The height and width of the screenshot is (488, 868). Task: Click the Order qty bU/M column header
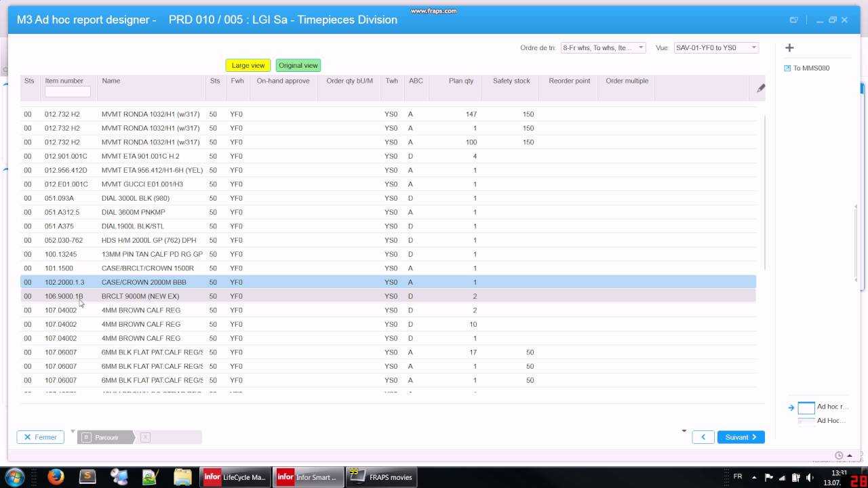[x=349, y=81]
